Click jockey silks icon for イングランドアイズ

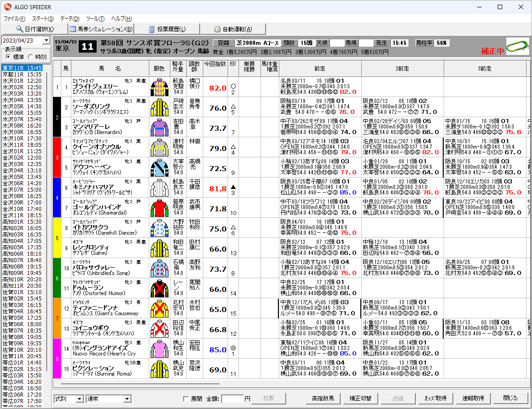click(x=159, y=349)
